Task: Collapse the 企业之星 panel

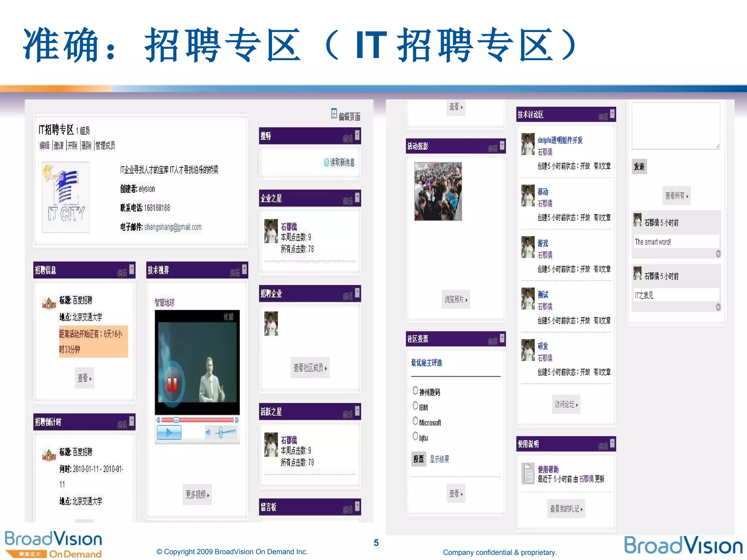Action: (x=357, y=197)
